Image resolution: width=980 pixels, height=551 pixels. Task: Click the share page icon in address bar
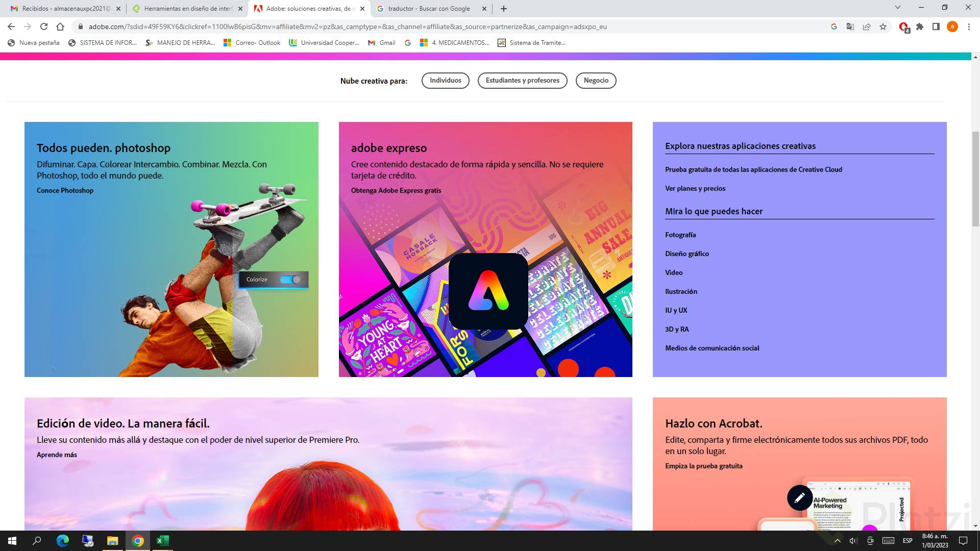tap(867, 27)
